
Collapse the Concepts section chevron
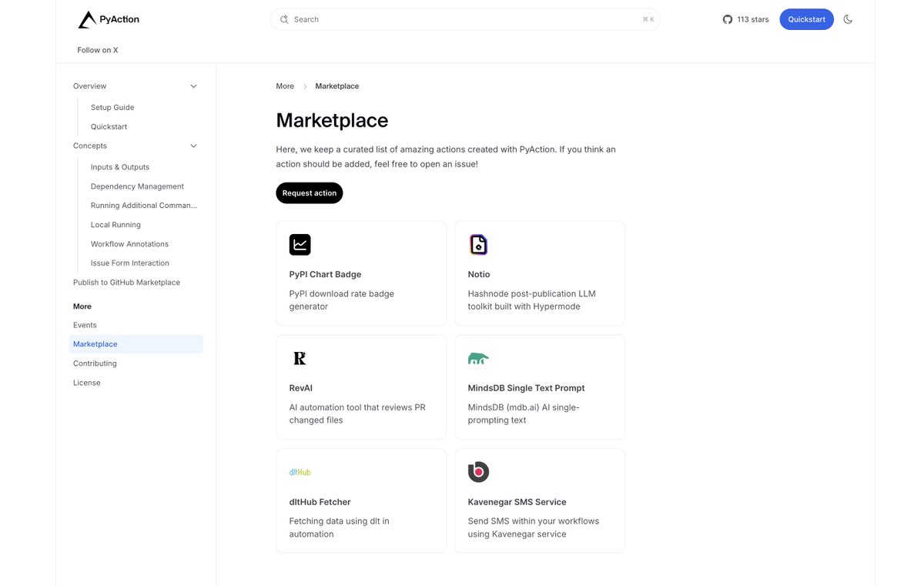(193, 146)
